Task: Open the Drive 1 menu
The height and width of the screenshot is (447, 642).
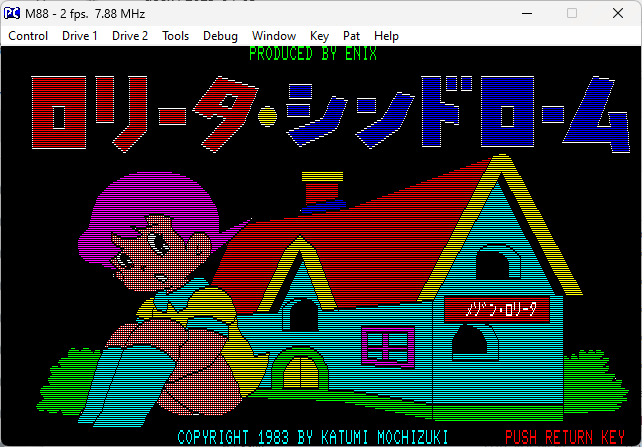Action: [79, 36]
